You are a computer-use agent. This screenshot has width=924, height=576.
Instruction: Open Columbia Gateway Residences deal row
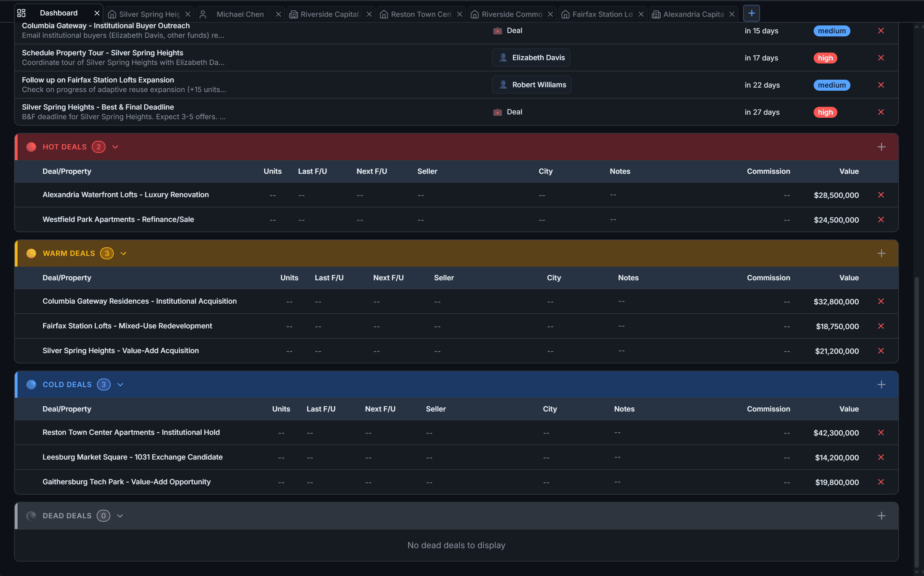point(140,301)
